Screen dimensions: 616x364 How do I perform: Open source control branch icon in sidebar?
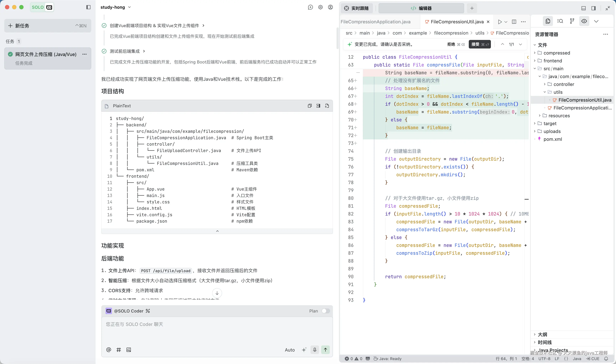point(572,21)
